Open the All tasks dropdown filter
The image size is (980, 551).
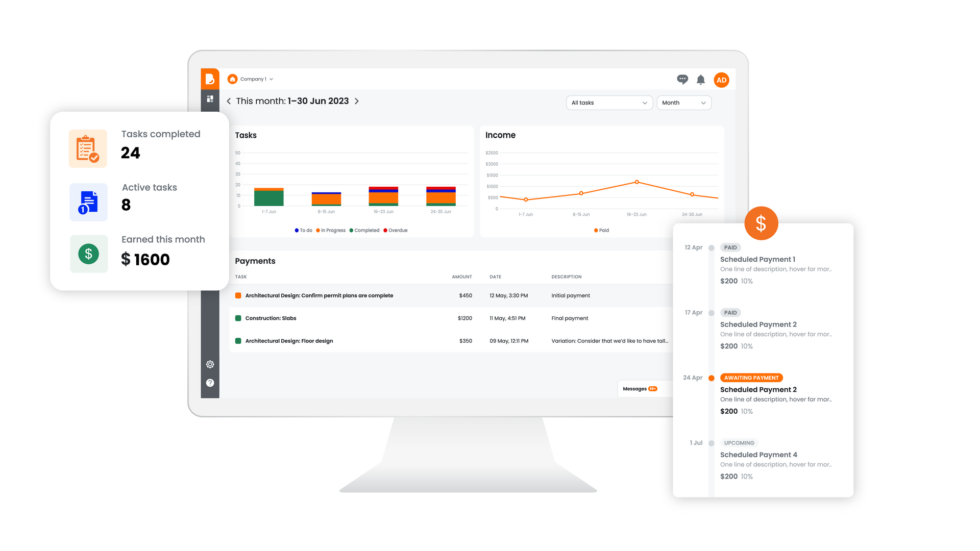[x=607, y=102]
